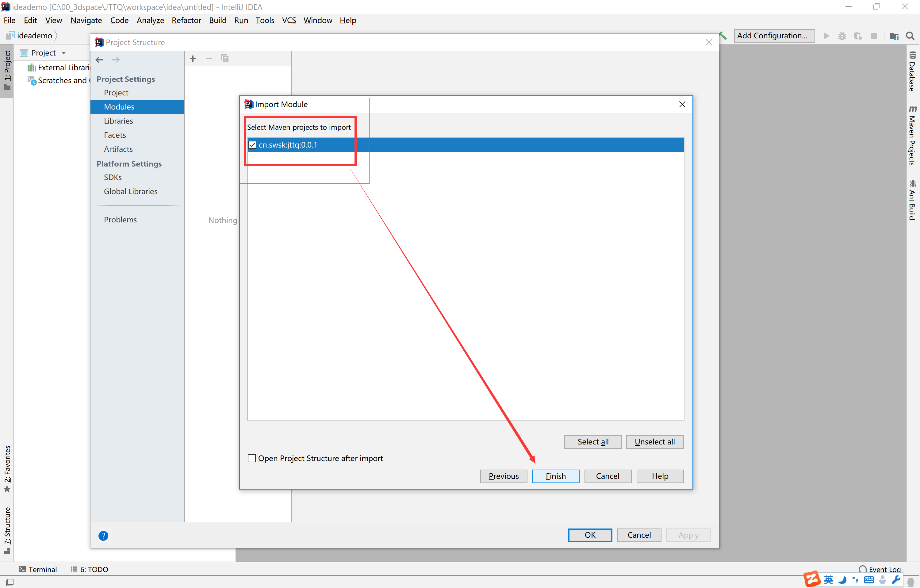This screenshot has height=588, width=920.
Task: Click the back arrow in Project Structure
Action: [x=100, y=60]
